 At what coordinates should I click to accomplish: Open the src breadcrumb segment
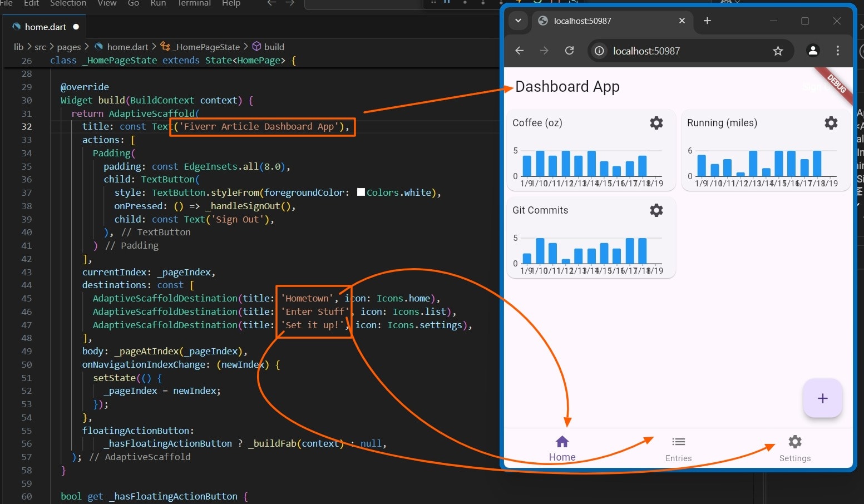coord(40,47)
